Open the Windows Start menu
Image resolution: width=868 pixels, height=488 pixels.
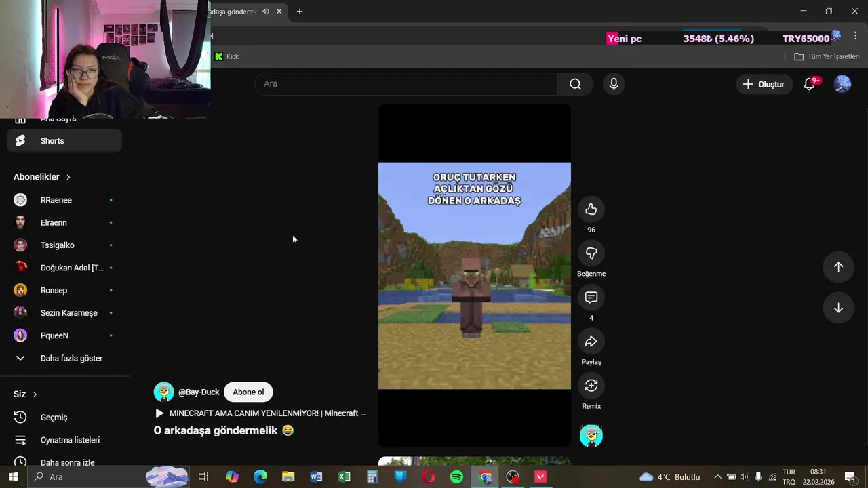(13, 477)
